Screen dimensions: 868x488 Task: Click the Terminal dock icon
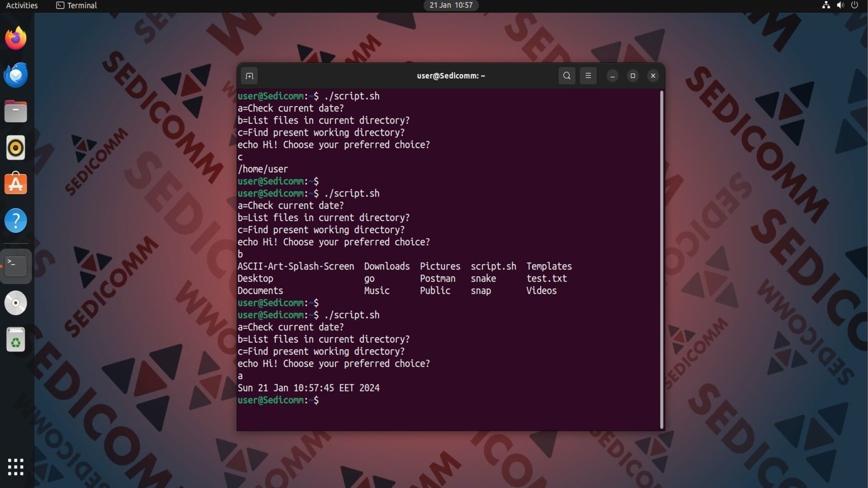coord(16,266)
